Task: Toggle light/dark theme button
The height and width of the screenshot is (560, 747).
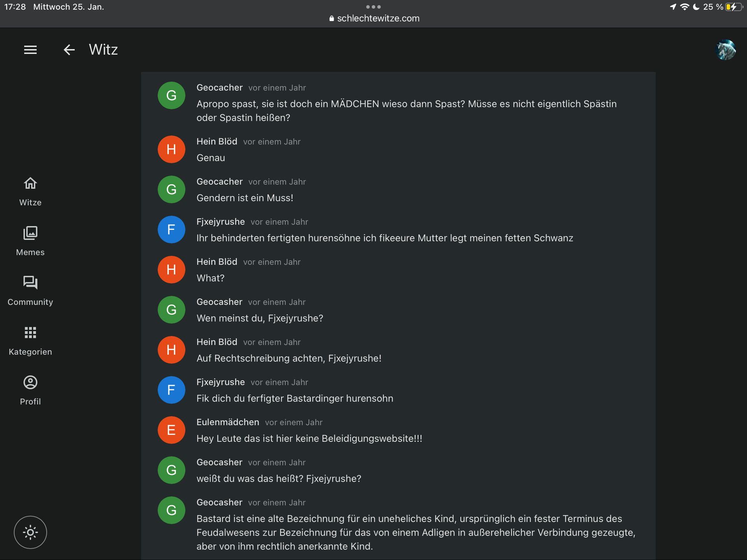Action: coord(30,532)
